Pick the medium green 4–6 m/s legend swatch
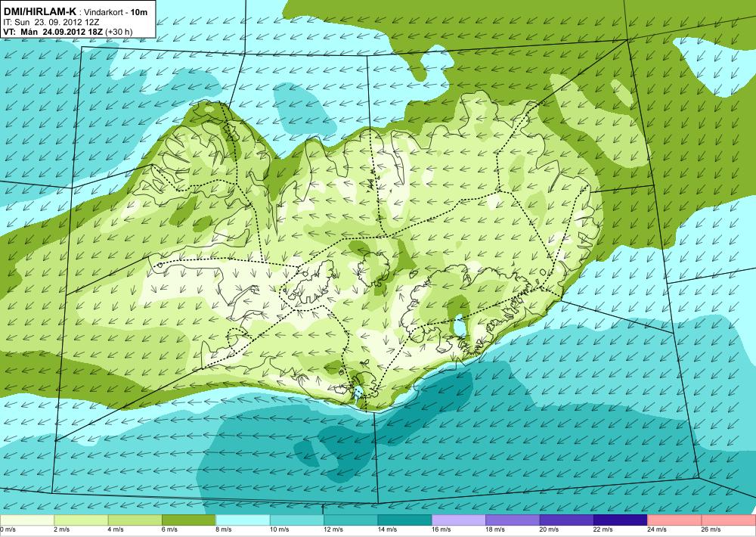The width and height of the screenshot is (756, 537). [x=135, y=520]
